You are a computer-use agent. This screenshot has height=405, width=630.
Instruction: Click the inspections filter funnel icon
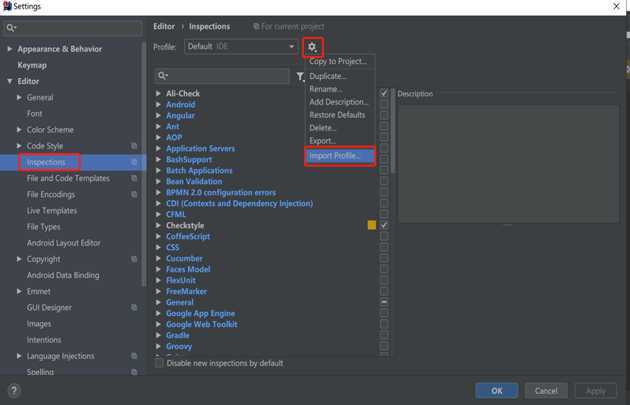pos(300,77)
